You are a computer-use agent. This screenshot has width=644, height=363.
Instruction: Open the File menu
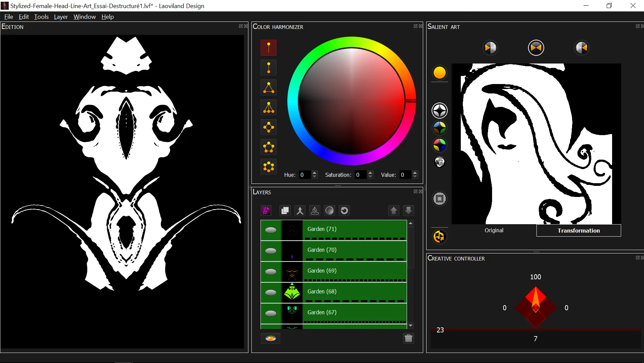click(x=9, y=17)
